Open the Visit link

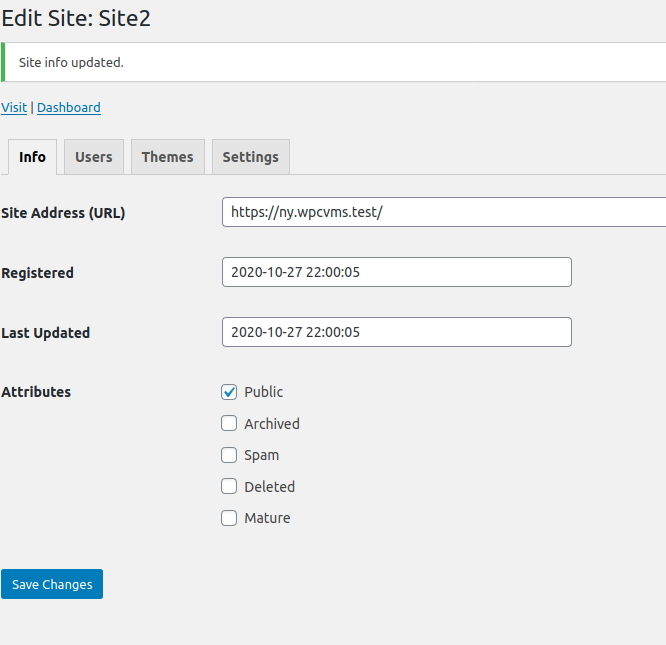click(14, 107)
